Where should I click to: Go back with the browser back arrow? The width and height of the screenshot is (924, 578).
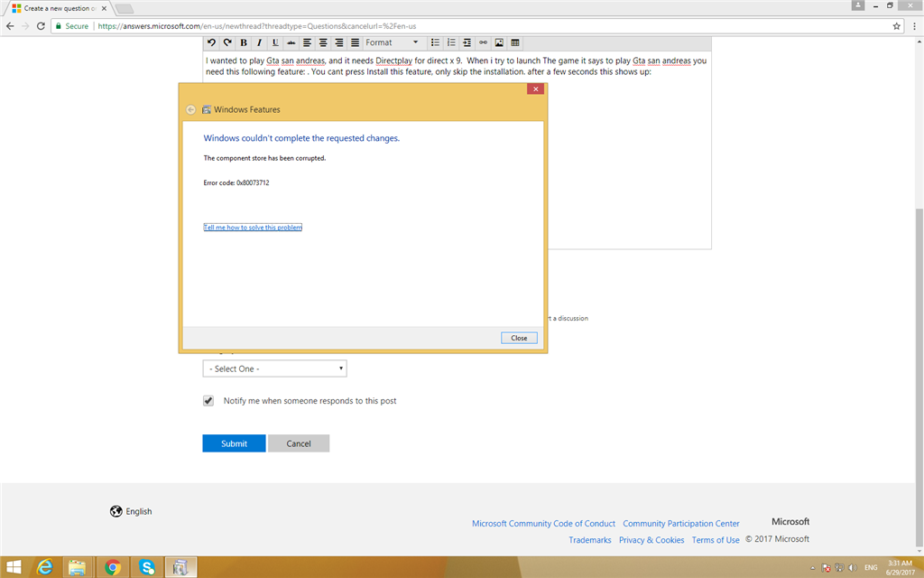10,26
